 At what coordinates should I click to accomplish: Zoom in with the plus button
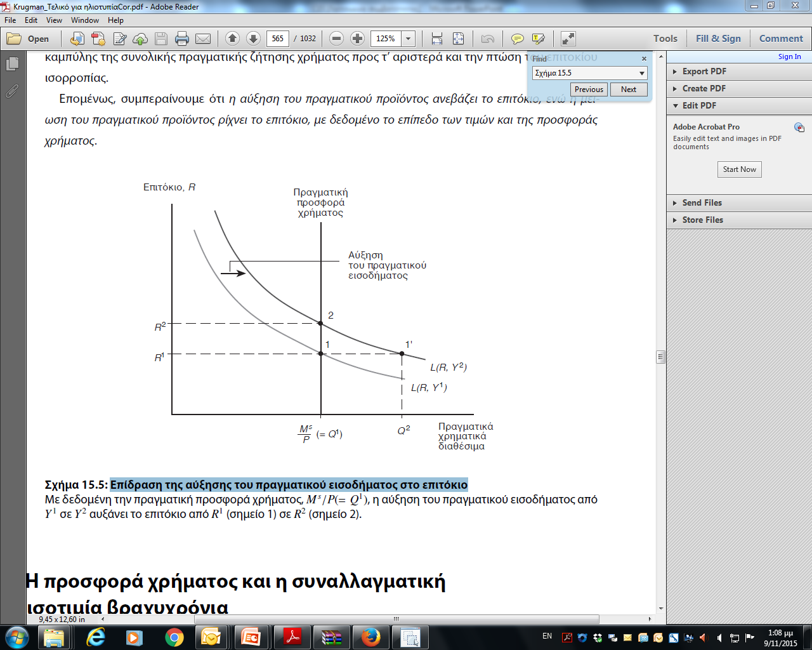[x=358, y=39]
